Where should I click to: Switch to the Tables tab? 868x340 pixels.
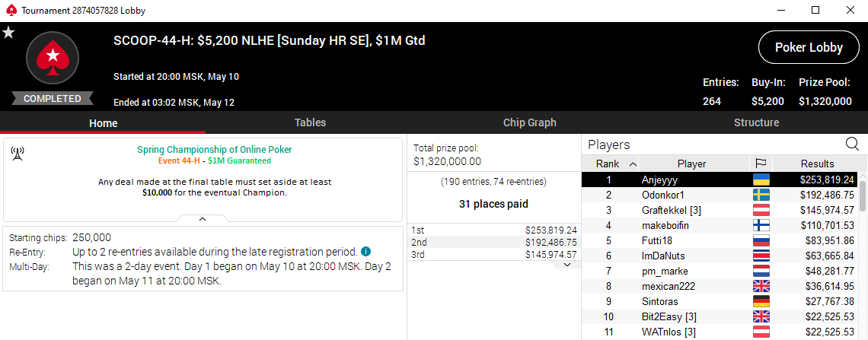coord(310,122)
